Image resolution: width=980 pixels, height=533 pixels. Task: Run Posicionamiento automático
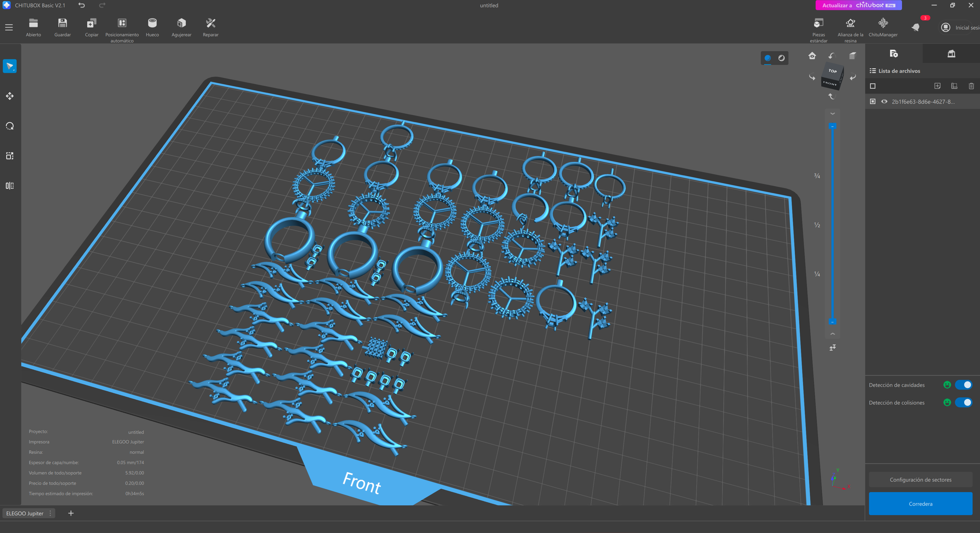[x=122, y=30]
